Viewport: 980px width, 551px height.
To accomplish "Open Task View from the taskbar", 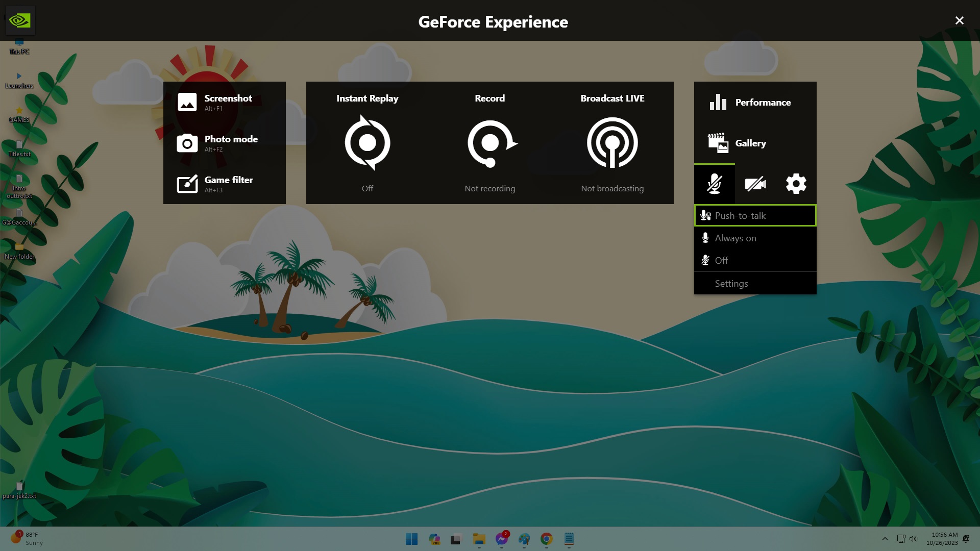I will pyautogui.click(x=456, y=539).
